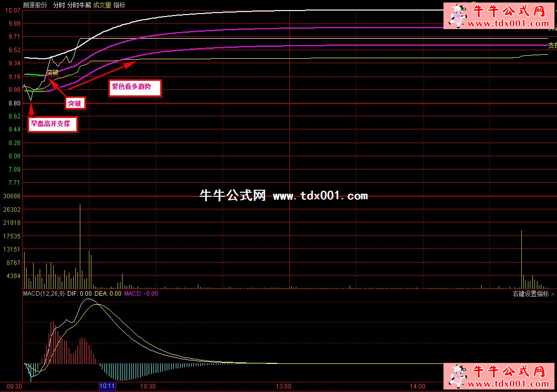The height and width of the screenshot is (392, 557).
Task: Open the center www.tdx001.com watermark link
Action: coord(320,196)
